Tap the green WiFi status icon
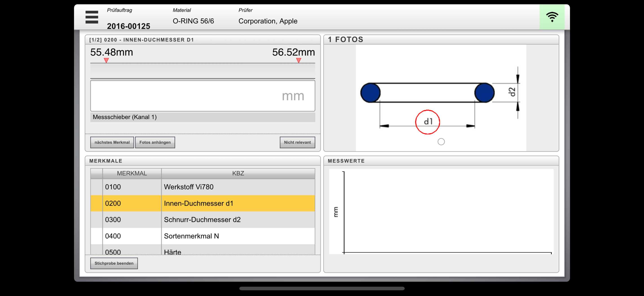Image resolution: width=644 pixels, height=296 pixels. [x=552, y=17]
